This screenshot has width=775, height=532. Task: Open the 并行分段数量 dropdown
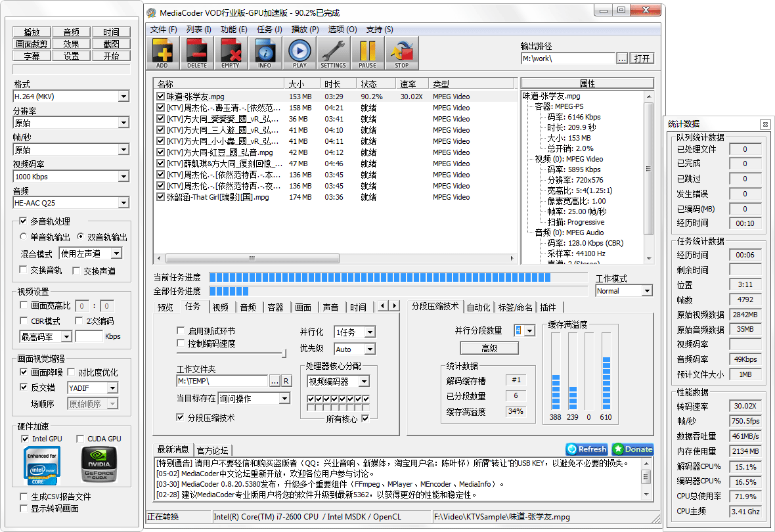coord(529,330)
